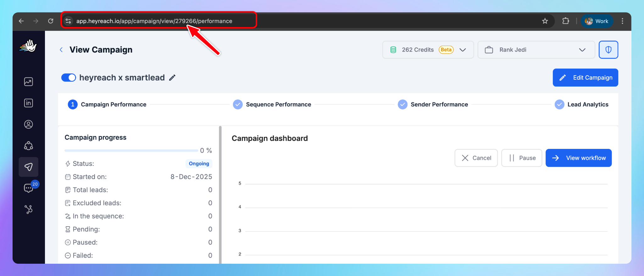Click the panel scrollbar beside Campaign progress
Screen dimensions: 644x276
pyautogui.click(x=220, y=194)
